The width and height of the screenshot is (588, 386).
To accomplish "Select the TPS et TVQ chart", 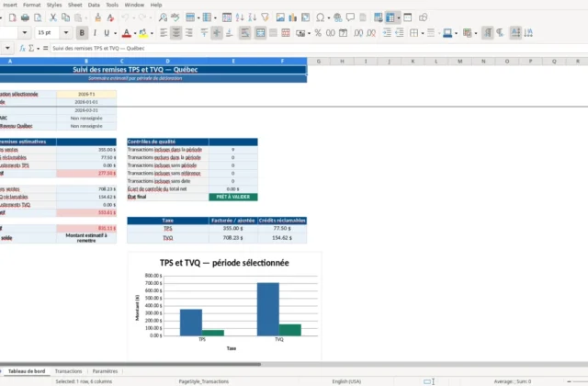I will pyautogui.click(x=224, y=306).
